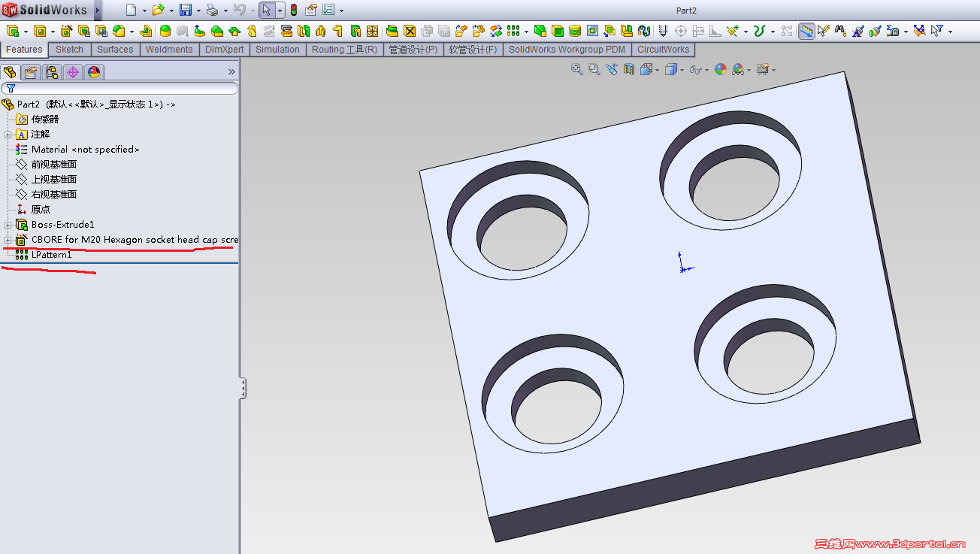Expand the Boss-Extrude1 tree node
This screenshot has width=980, height=554.
pos(8,225)
